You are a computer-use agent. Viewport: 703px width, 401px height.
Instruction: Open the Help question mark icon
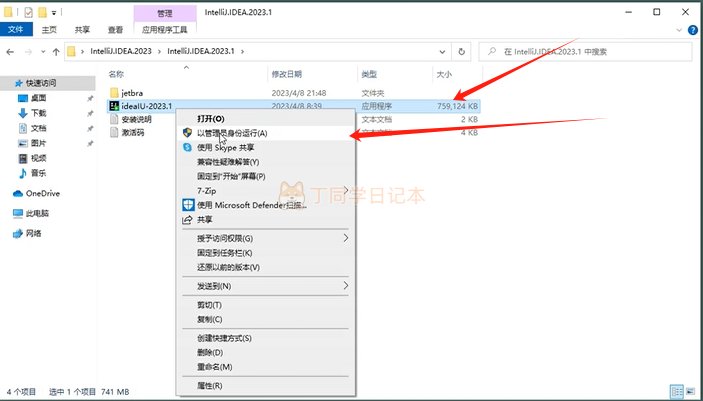point(692,30)
